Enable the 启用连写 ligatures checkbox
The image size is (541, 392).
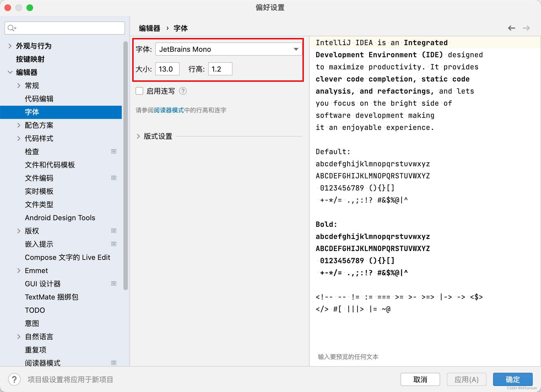click(139, 91)
